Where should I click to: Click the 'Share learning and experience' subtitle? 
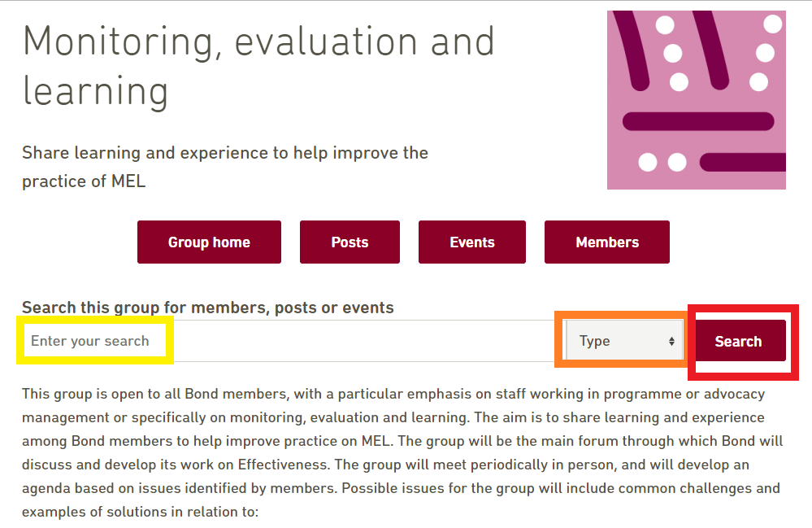(225, 167)
